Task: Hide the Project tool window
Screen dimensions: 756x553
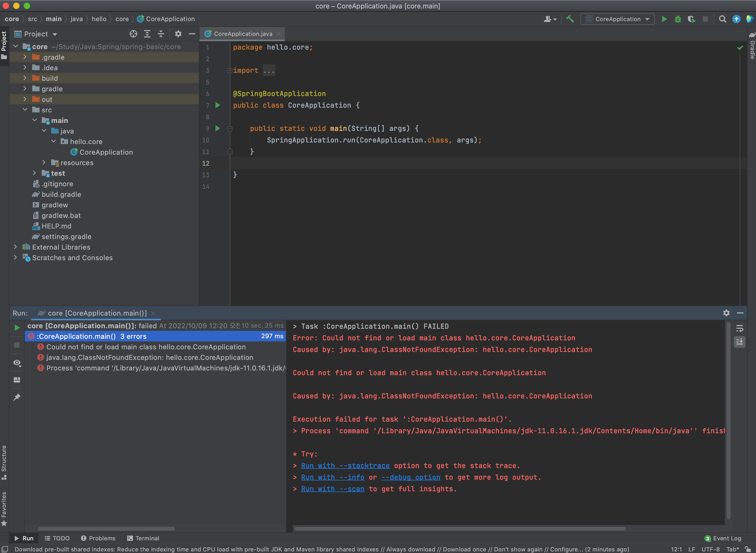Action: point(192,34)
